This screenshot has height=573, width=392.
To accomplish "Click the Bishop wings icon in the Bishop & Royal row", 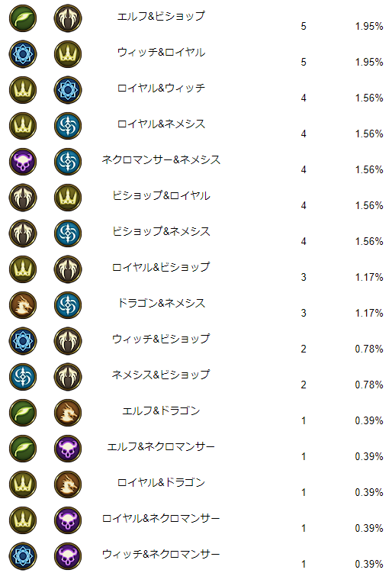I will point(23,198).
